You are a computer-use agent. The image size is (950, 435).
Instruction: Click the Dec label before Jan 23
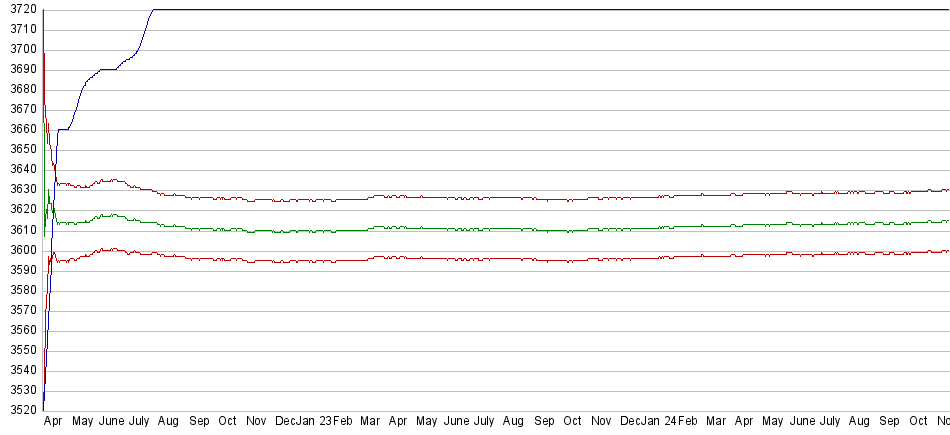point(286,421)
